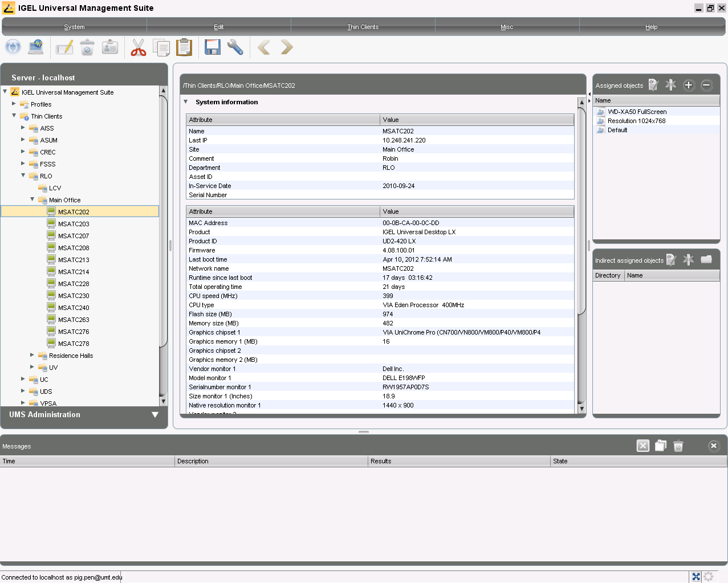The width and height of the screenshot is (728, 583).
Task: Select IGEL Universal Management Suite root node
Action: pyautogui.click(x=67, y=92)
